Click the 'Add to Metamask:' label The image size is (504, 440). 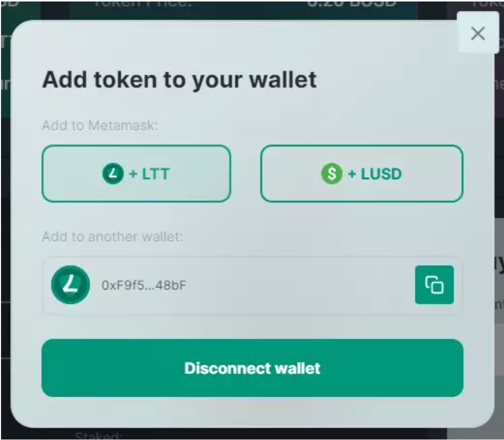click(100, 125)
